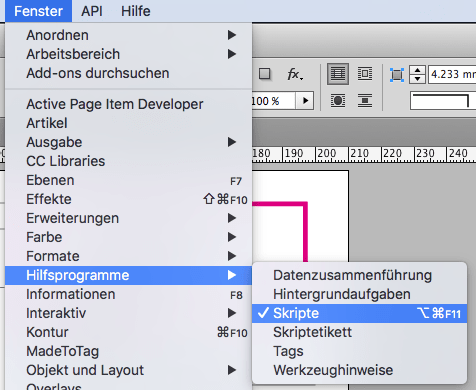Viewport: 476px width, 390px height.
Task: Expand the Arbeitsbereich submenu
Action: (129, 54)
